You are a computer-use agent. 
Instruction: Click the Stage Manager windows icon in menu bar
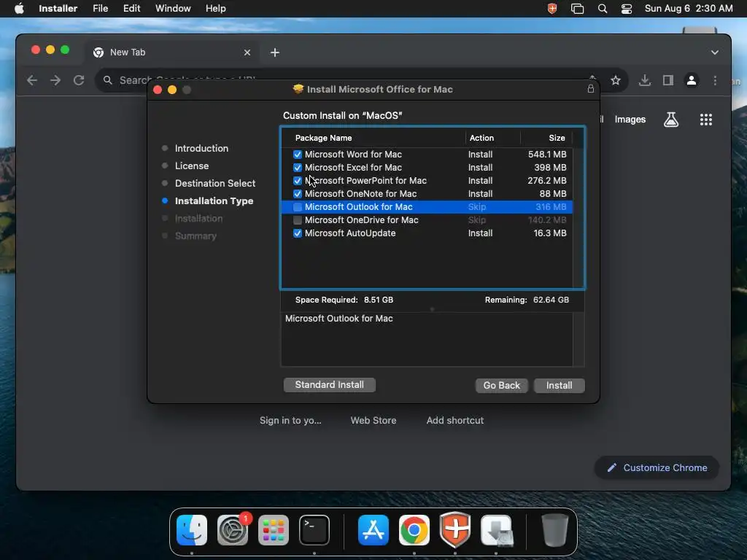coord(577,8)
